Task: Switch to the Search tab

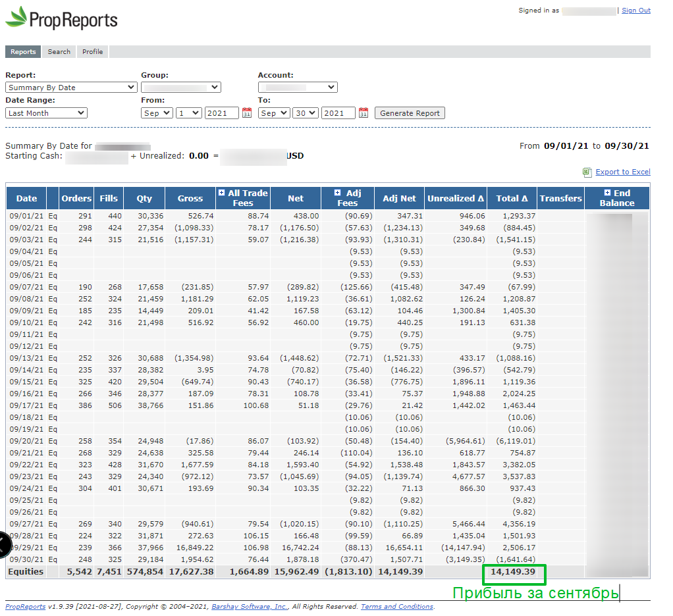Action: click(x=59, y=52)
